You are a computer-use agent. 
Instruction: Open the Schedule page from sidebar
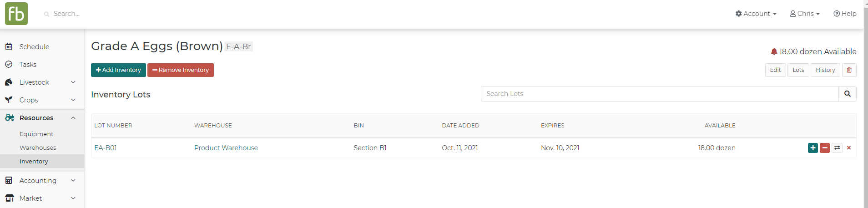coord(34,47)
